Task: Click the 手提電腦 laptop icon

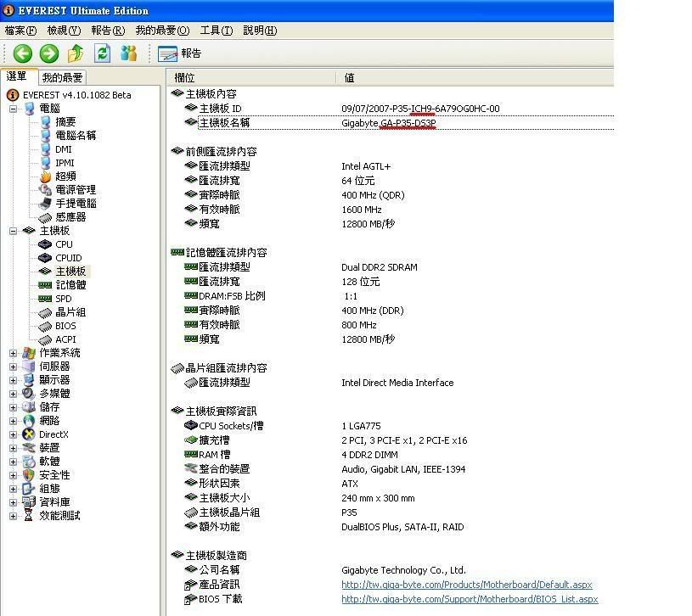Action: (45, 204)
